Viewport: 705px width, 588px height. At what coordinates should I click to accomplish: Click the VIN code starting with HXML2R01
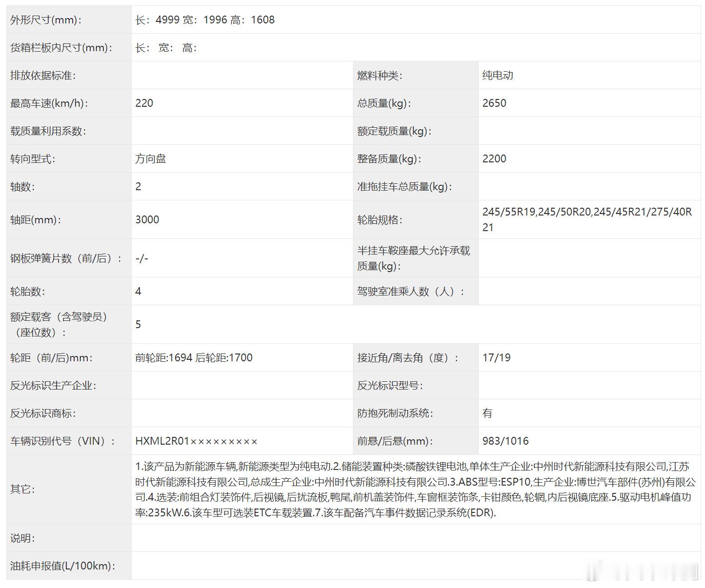(195, 441)
